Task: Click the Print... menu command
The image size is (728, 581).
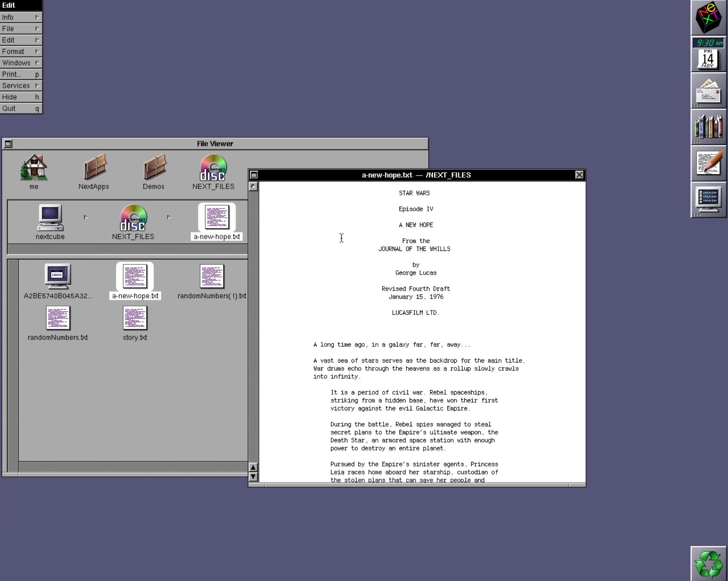Action: click(21, 74)
